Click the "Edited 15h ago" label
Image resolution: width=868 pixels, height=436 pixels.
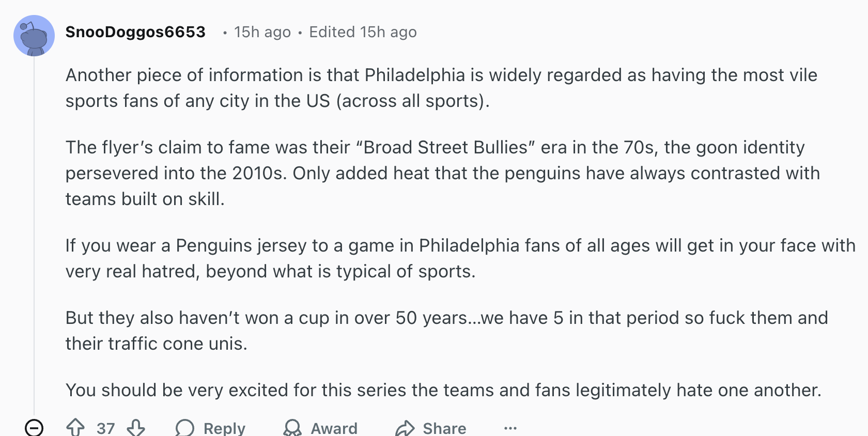363,32
